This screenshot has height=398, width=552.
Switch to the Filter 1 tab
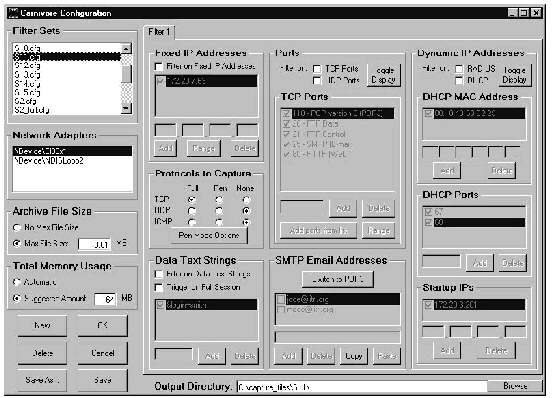pos(159,32)
